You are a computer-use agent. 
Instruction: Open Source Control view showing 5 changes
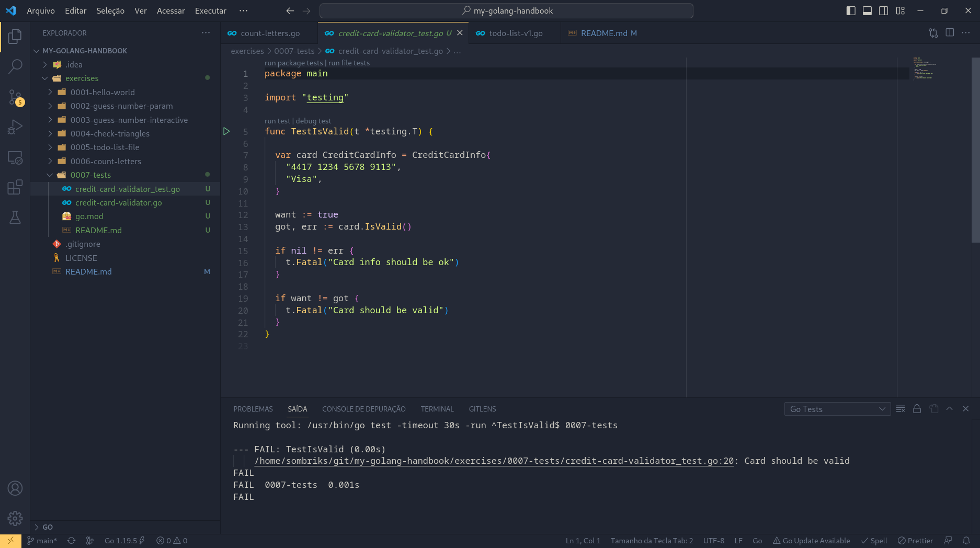pyautogui.click(x=15, y=96)
